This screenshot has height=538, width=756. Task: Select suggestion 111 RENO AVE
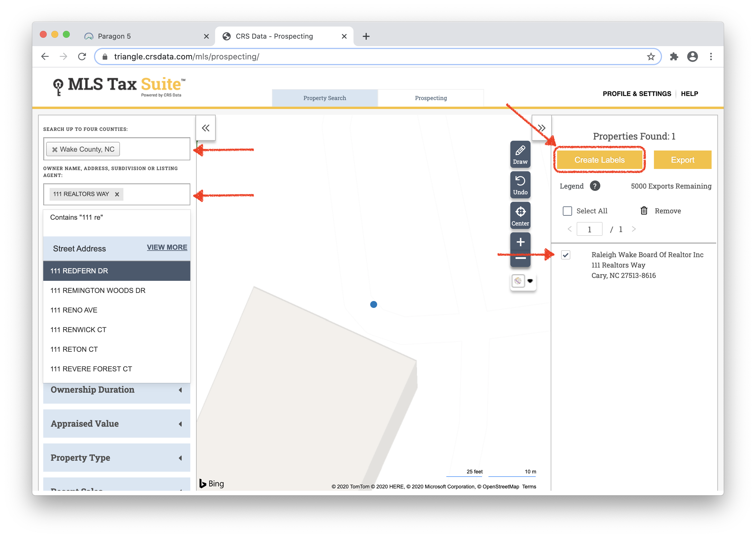tap(116, 310)
